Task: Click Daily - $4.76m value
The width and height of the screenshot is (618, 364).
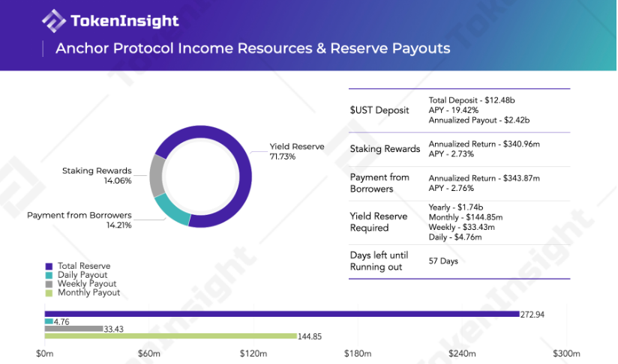Action: pos(455,237)
